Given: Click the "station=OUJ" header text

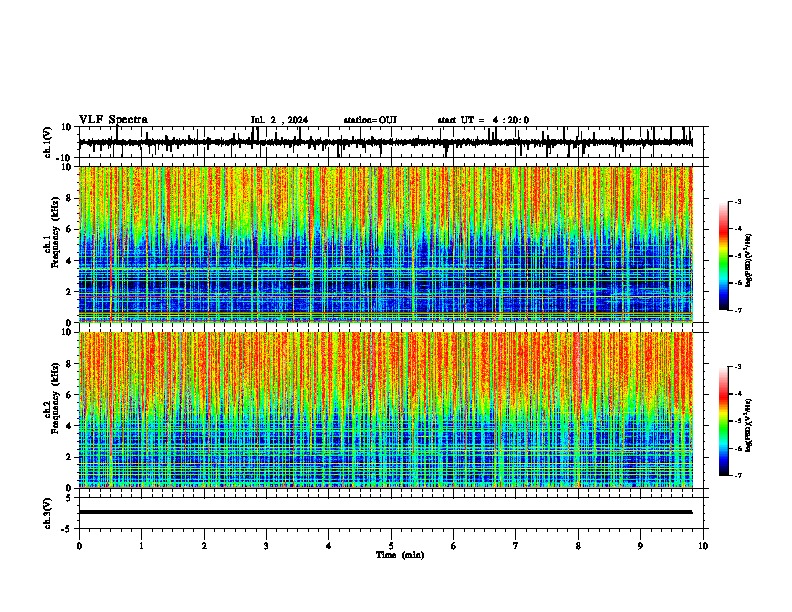Looking at the screenshot, I should pos(370,120).
